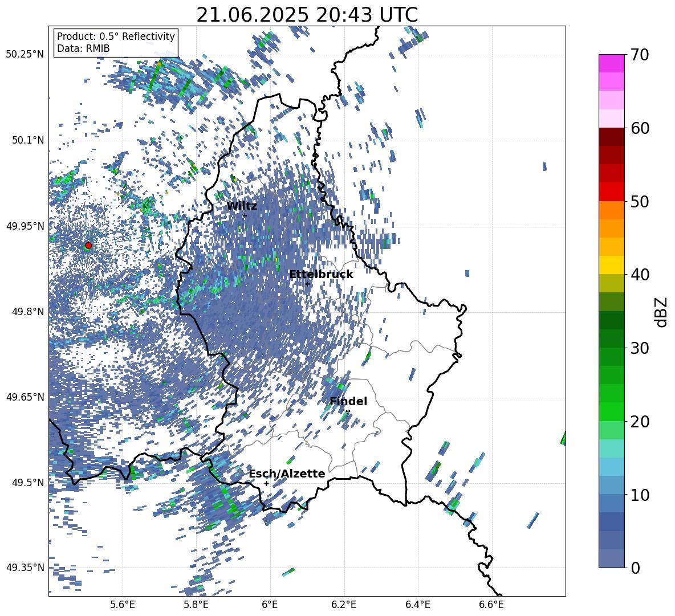Click the 5.6°E longitude tick label
Image resolution: width=675 pixels, height=616 pixels.
[x=123, y=605]
